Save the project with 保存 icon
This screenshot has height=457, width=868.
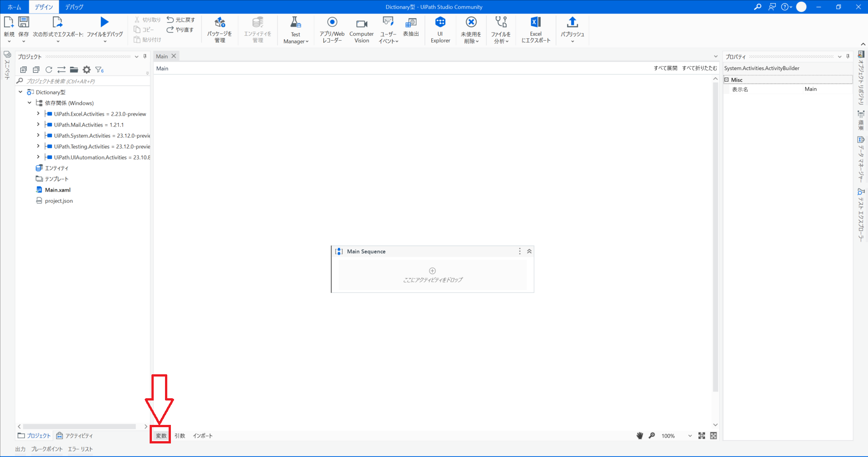point(24,22)
